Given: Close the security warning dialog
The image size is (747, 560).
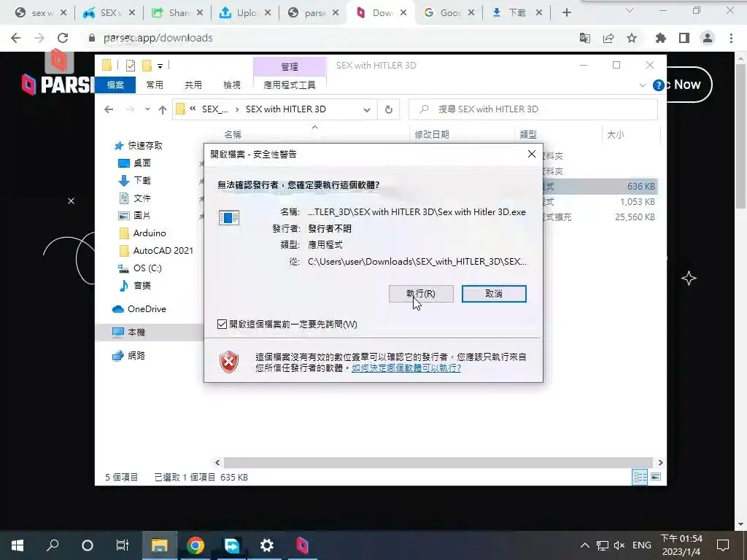Looking at the screenshot, I should [x=532, y=154].
